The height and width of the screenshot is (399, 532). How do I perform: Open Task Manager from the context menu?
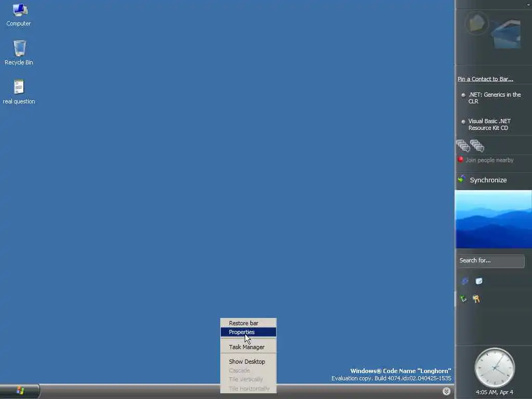click(x=248, y=347)
